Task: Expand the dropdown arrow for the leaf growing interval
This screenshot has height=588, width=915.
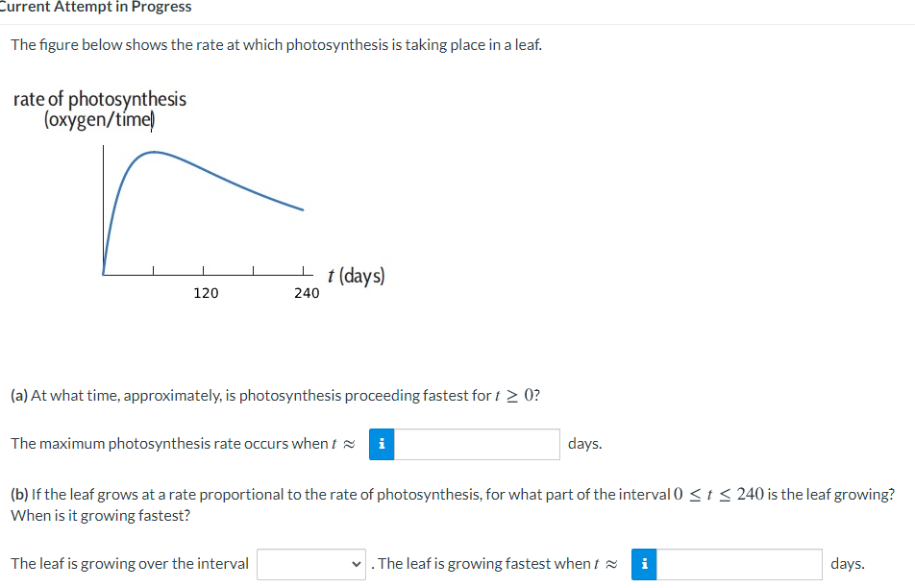Action: [356, 565]
